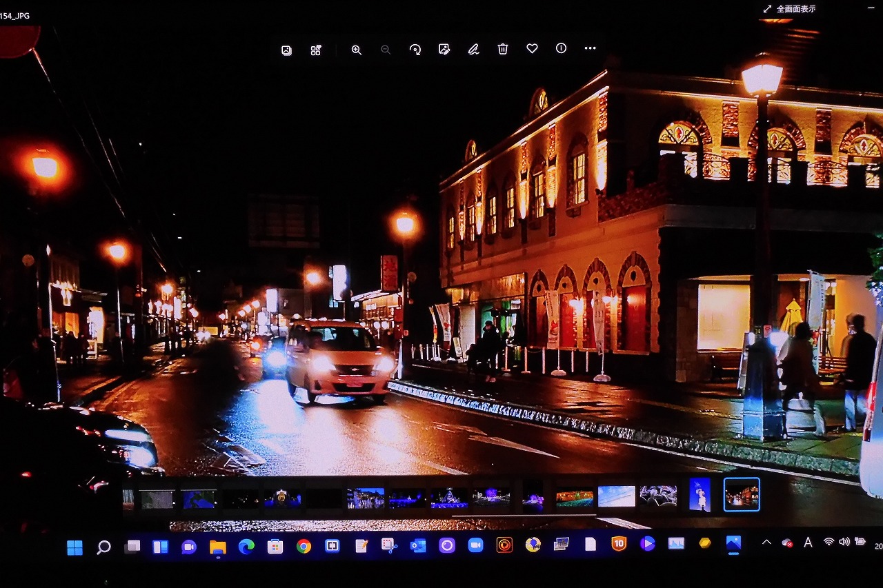Open the See more three-dots menu
The image size is (883, 588).
pyautogui.click(x=590, y=48)
